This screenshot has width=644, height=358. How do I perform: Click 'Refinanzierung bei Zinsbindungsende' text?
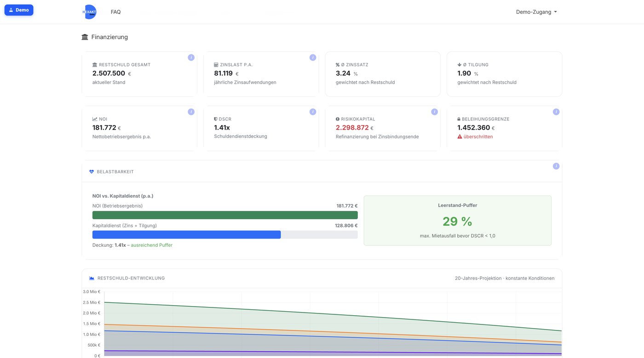click(377, 136)
